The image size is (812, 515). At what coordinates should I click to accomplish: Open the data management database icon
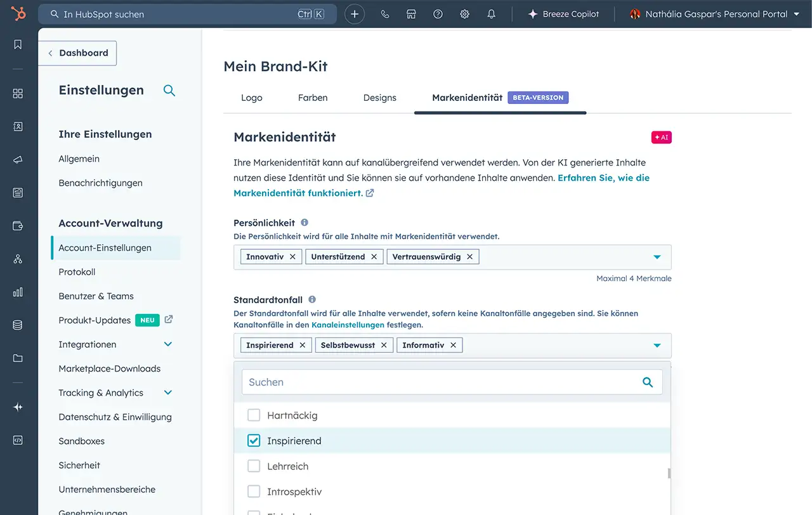point(18,325)
